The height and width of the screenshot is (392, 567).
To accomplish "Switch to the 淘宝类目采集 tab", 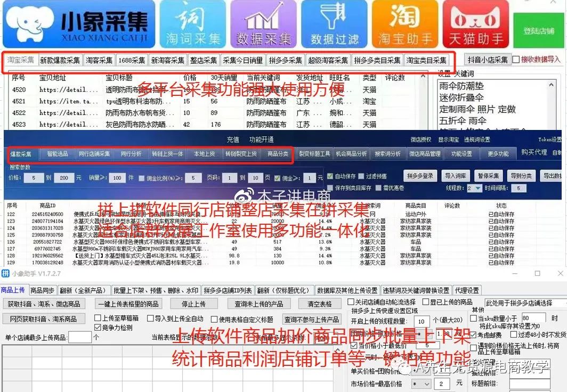I will [426, 60].
